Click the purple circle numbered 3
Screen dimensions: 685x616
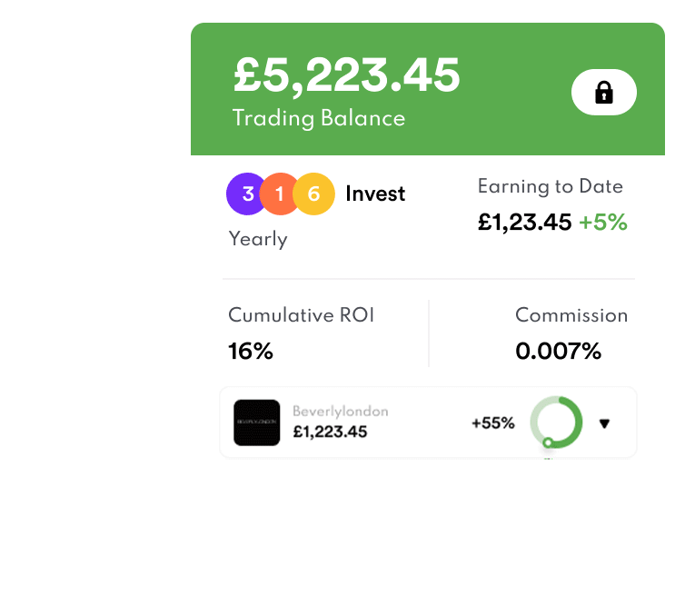[x=246, y=194]
